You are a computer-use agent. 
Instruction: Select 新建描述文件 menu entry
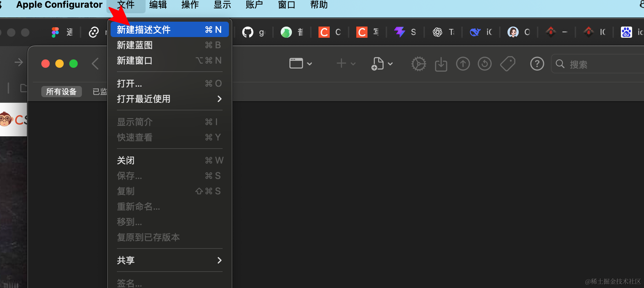coord(170,30)
